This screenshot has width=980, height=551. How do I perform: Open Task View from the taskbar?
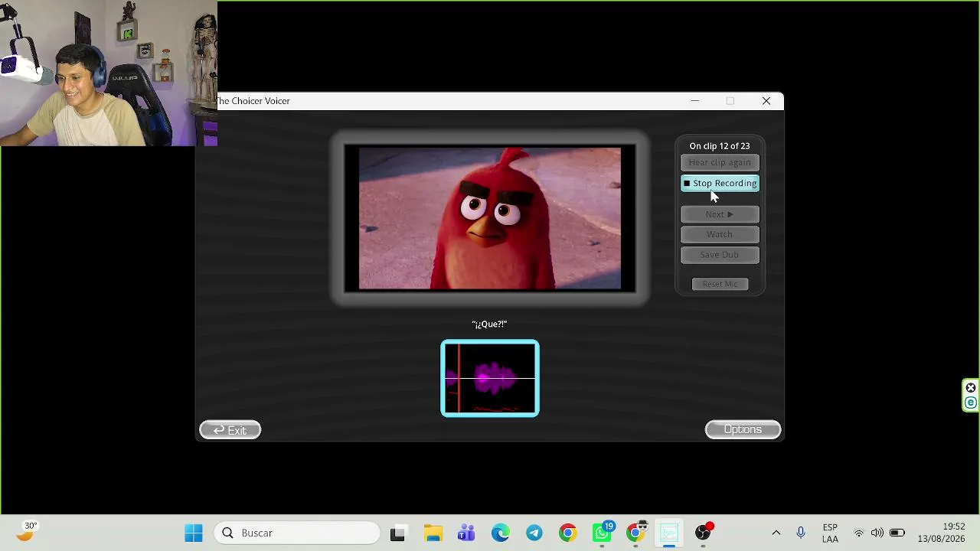397,533
